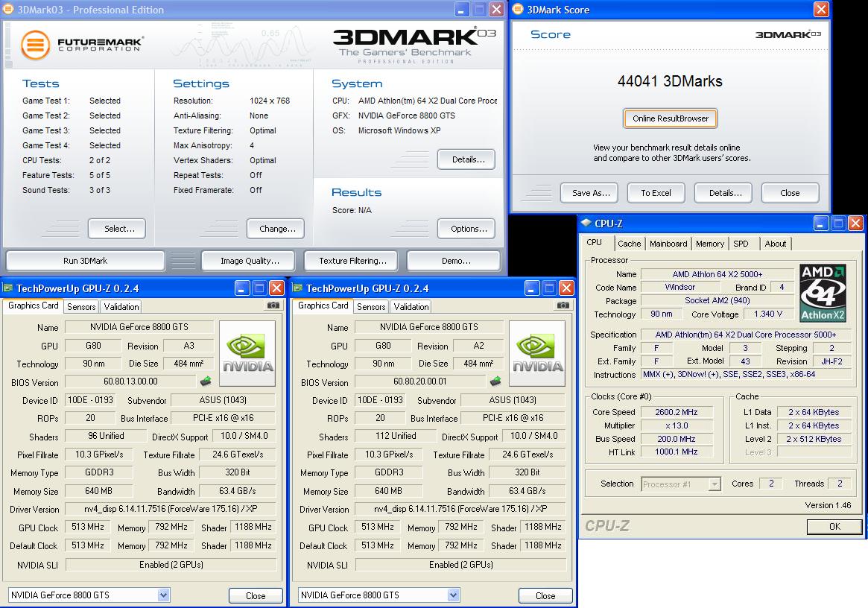
Task: Switch to Validation tab in right GPU-Z
Action: tap(411, 307)
